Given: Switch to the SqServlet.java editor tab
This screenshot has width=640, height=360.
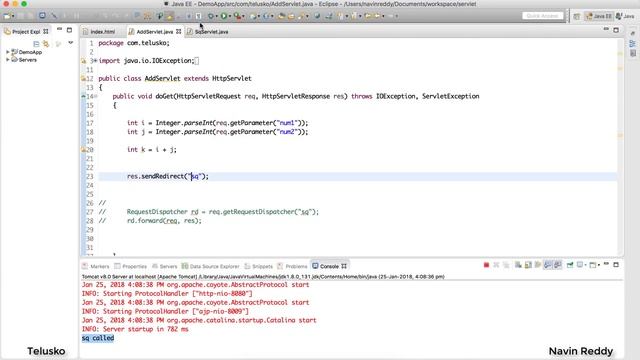Looking at the screenshot, I should [x=211, y=31].
